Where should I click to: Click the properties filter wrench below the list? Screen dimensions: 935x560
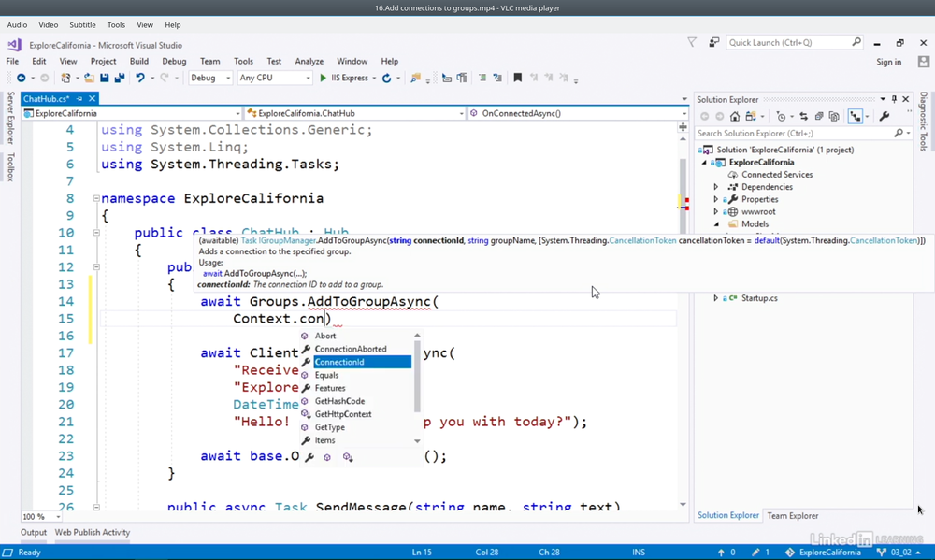click(x=309, y=457)
